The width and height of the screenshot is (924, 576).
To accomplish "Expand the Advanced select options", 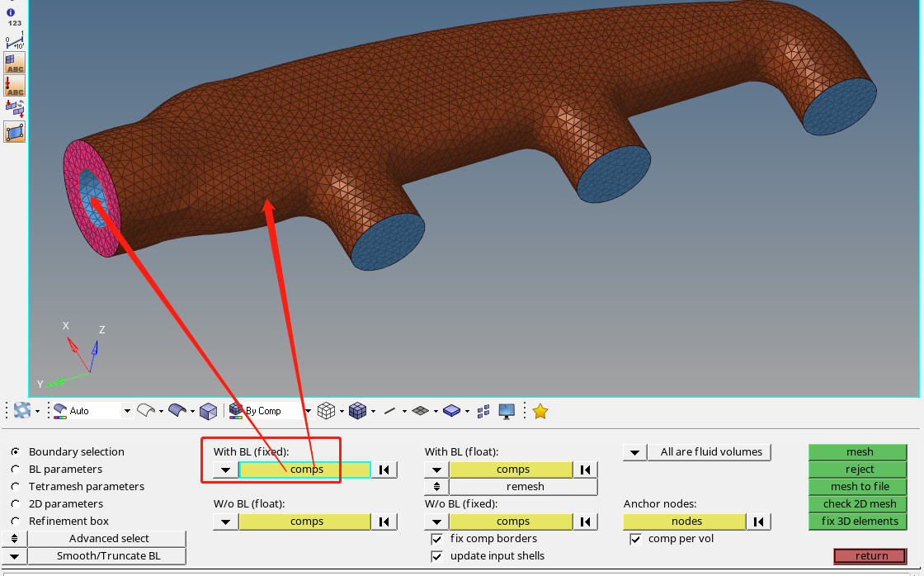I will (106, 538).
